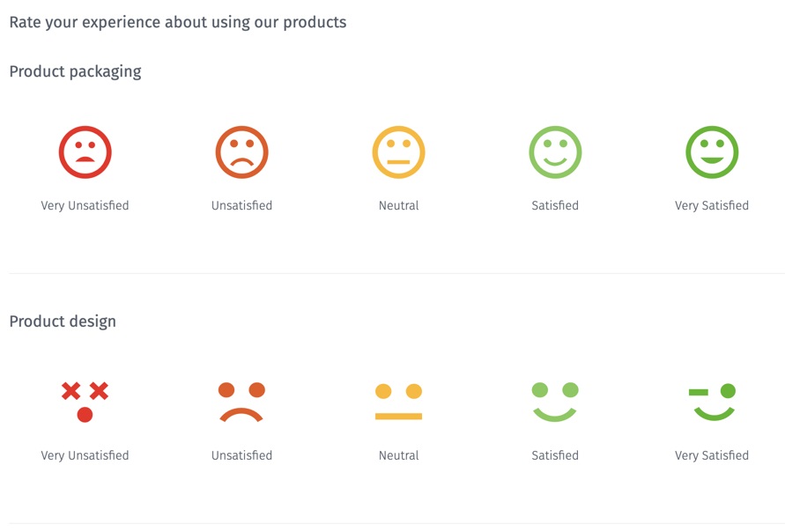
Task: Choose the orange frown icon under Product design
Action: (241, 402)
